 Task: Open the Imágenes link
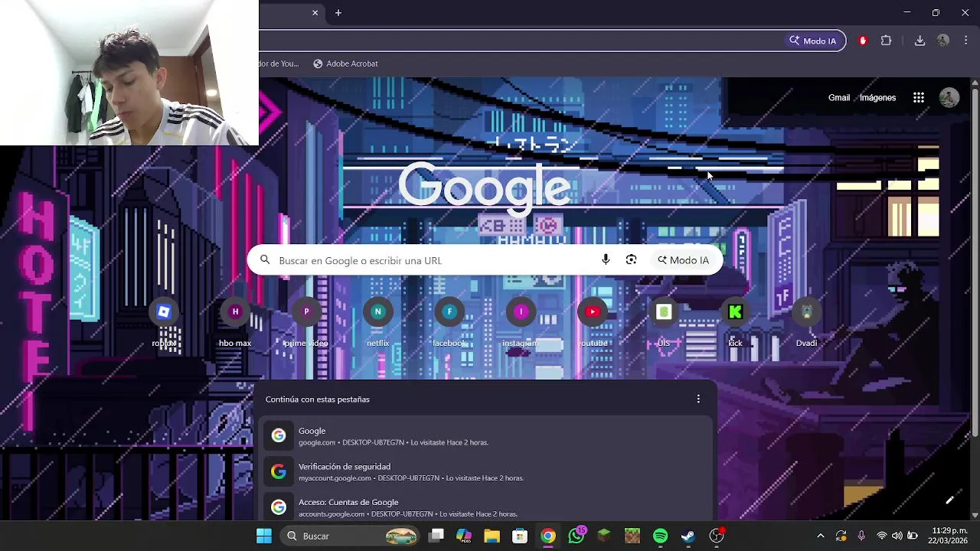pyautogui.click(x=877, y=98)
